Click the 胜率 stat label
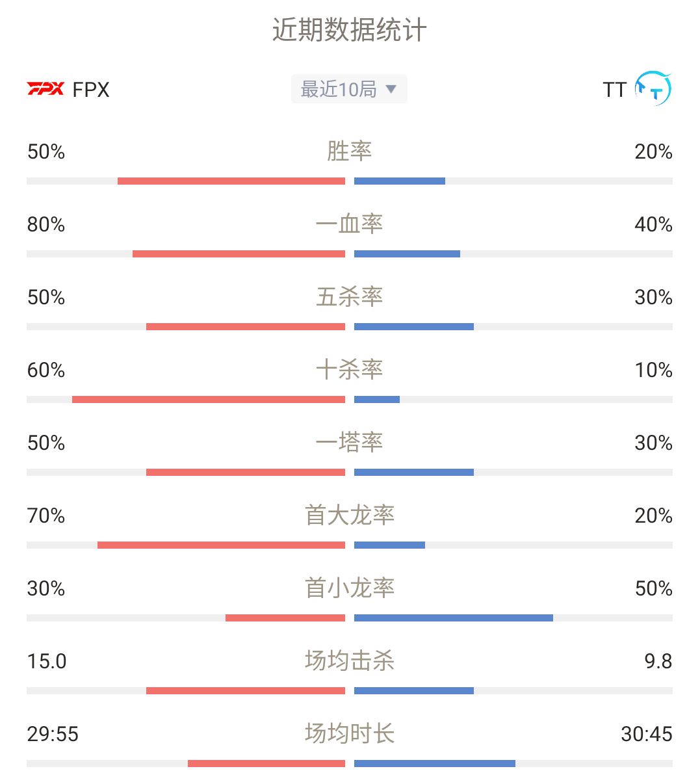Viewport: 700px width, 784px height. [350, 151]
